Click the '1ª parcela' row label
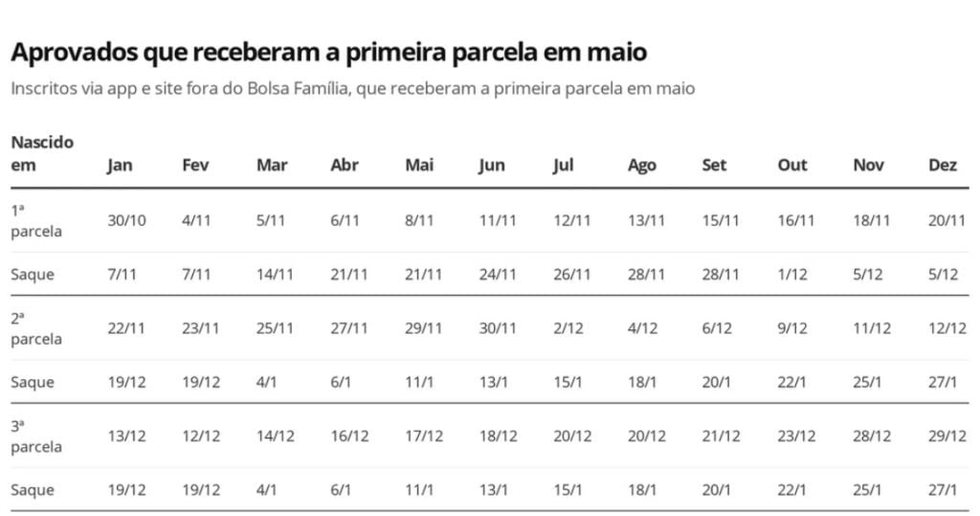This screenshot has width=980, height=516. 36,221
